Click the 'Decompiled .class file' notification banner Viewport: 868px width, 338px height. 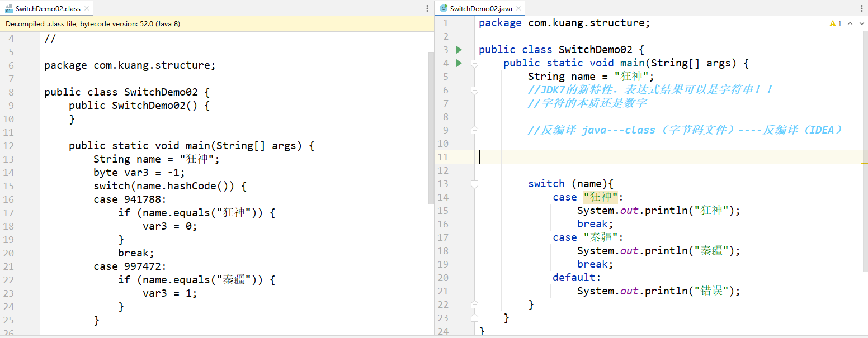click(217, 24)
